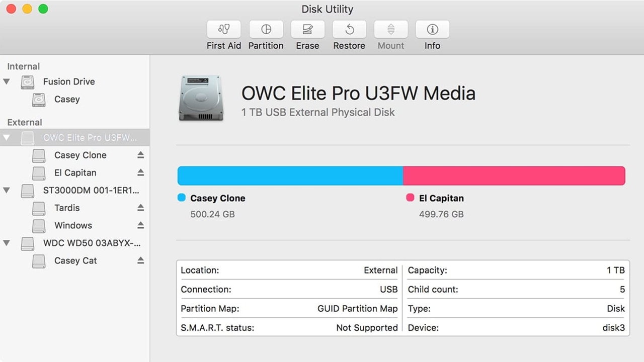The width and height of the screenshot is (644, 362).
Task: Click the Casey Clone legend label
Action: [217, 198]
